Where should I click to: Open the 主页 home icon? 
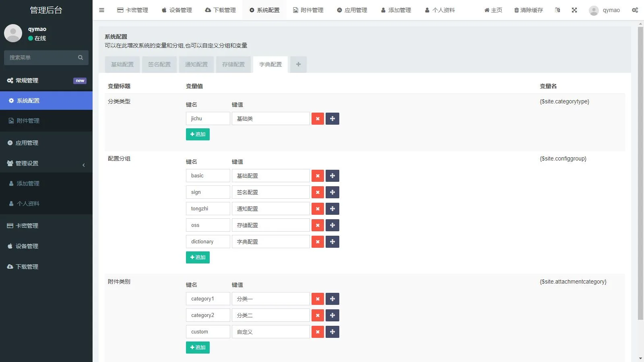coord(493,10)
